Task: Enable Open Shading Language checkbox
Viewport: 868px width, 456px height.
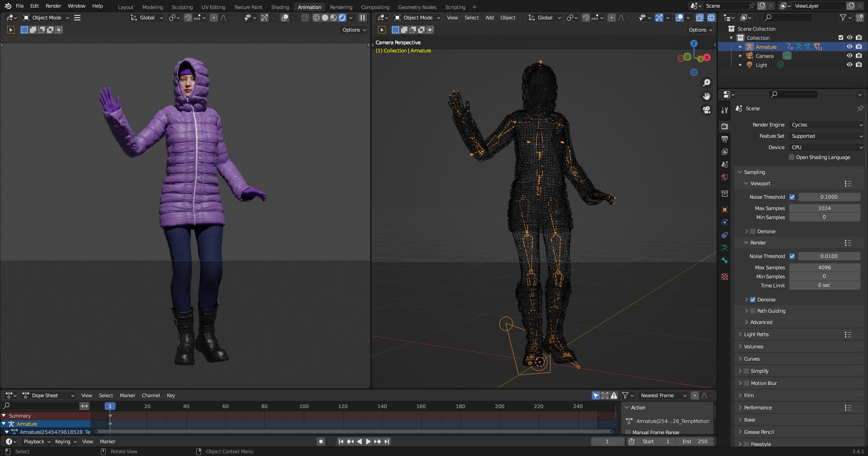Action: coord(792,157)
